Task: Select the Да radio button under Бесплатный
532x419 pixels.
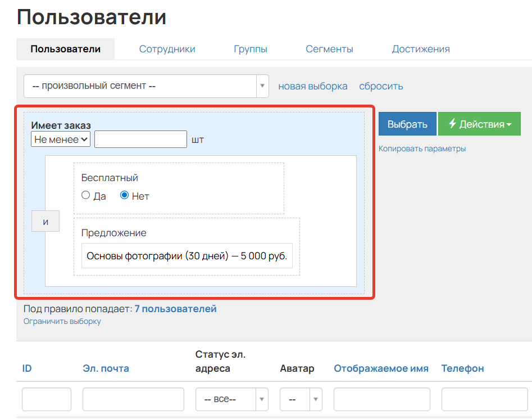Action: point(85,195)
